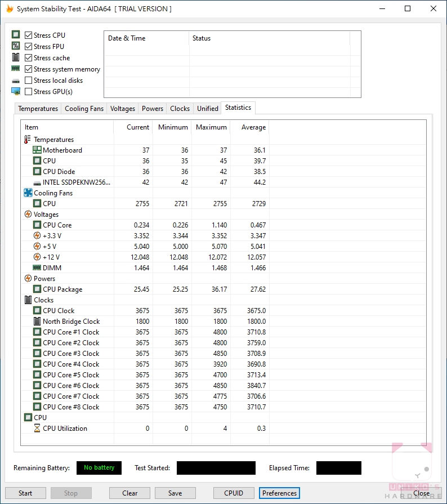Image resolution: width=447 pixels, height=504 pixels.
Task: Click CPU Package average value 27.62
Action: pyautogui.click(x=258, y=289)
